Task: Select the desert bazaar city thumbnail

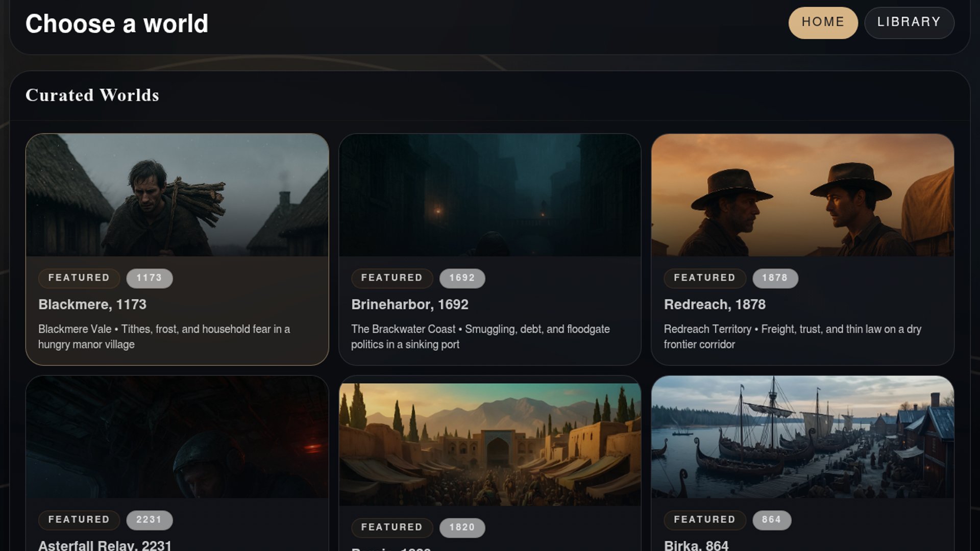Action: point(489,444)
